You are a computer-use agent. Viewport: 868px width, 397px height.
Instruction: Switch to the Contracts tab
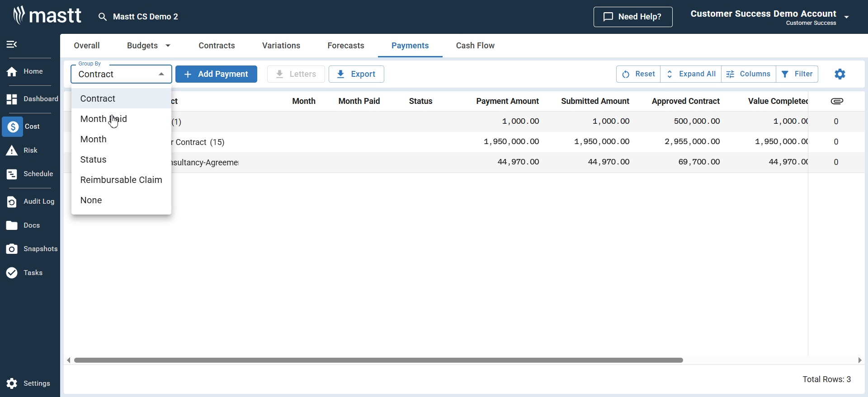click(217, 46)
